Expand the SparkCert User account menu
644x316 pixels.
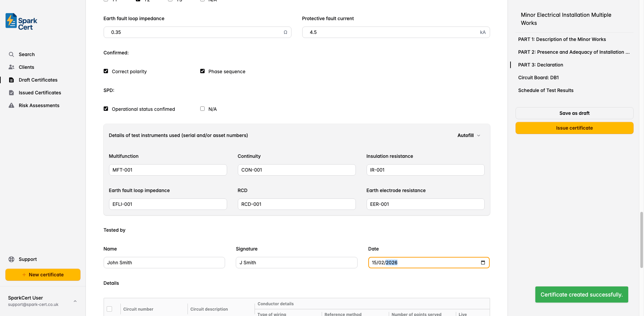coord(75,301)
